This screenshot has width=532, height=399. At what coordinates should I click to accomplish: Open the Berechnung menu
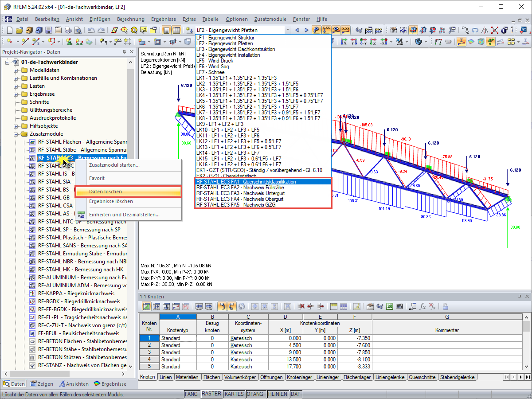[131, 19]
